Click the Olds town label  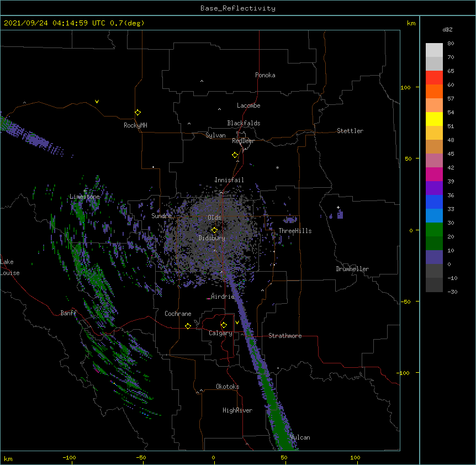coord(214,218)
